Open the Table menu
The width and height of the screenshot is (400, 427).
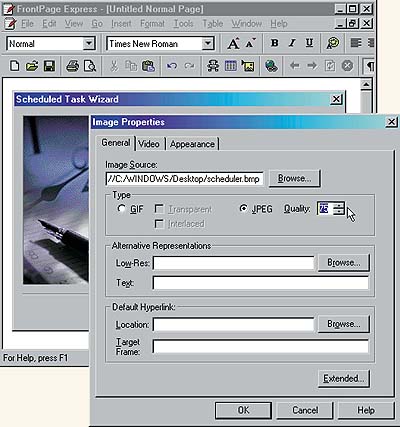[x=213, y=24]
